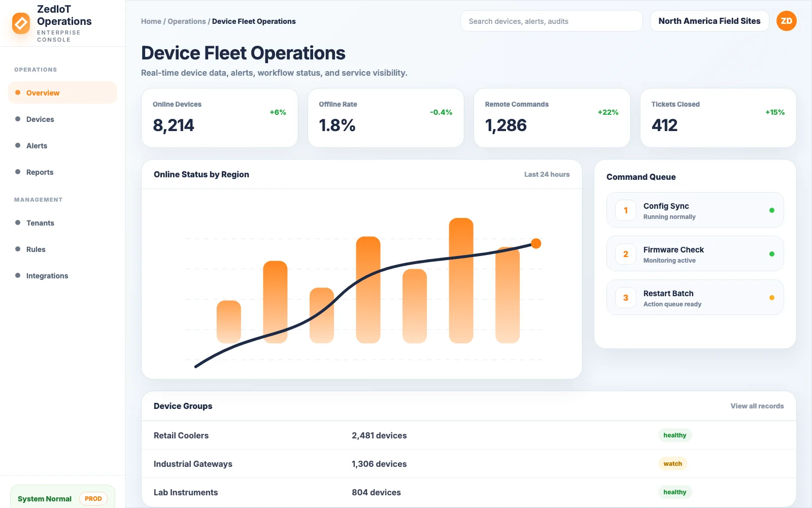Click the number 2 badge for Firmware Check
812x508 pixels.
pos(626,254)
